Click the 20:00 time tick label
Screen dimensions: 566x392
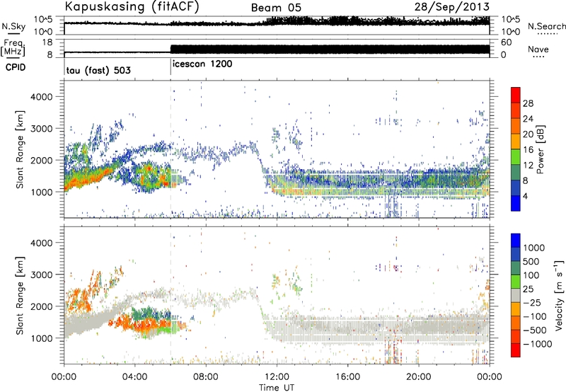pos(418,377)
